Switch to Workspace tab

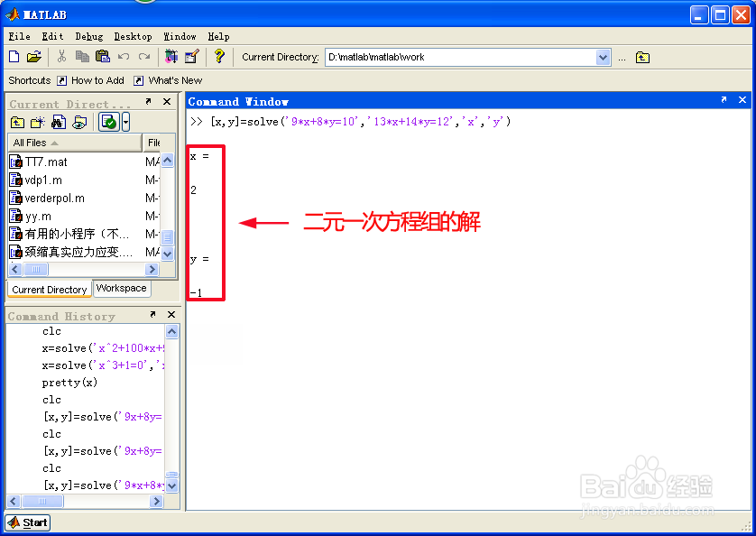pyautogui.click(x=121, y=288)
